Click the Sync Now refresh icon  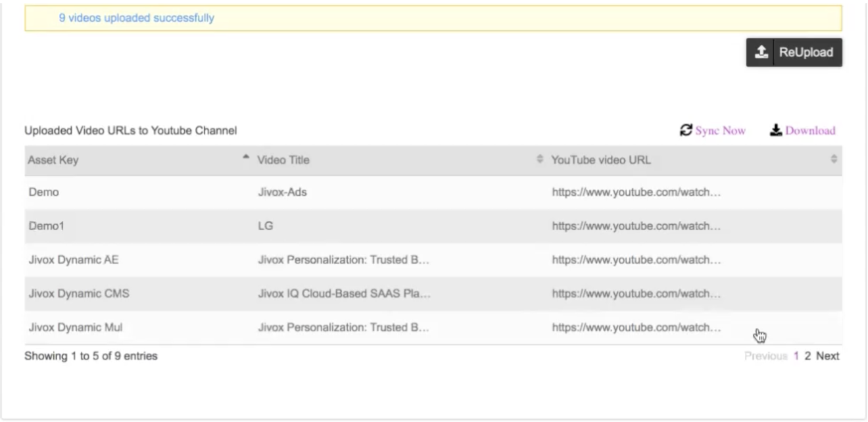[685, 130]
